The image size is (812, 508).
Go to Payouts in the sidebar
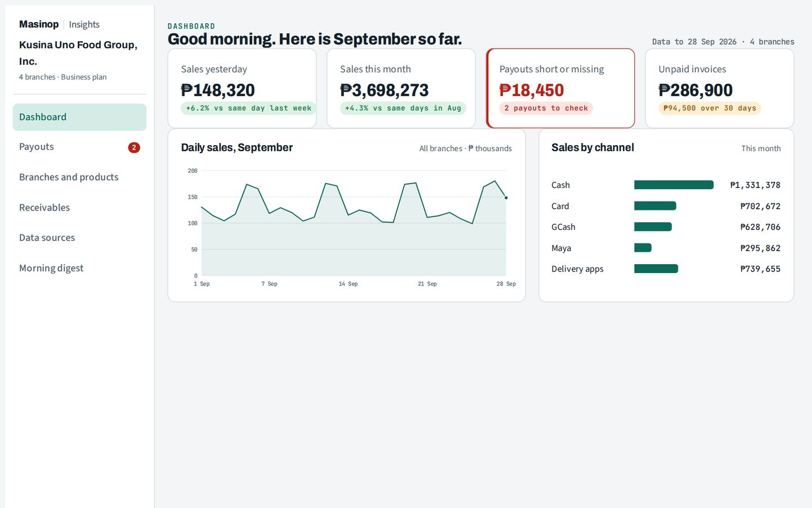[x=80, y=147]
